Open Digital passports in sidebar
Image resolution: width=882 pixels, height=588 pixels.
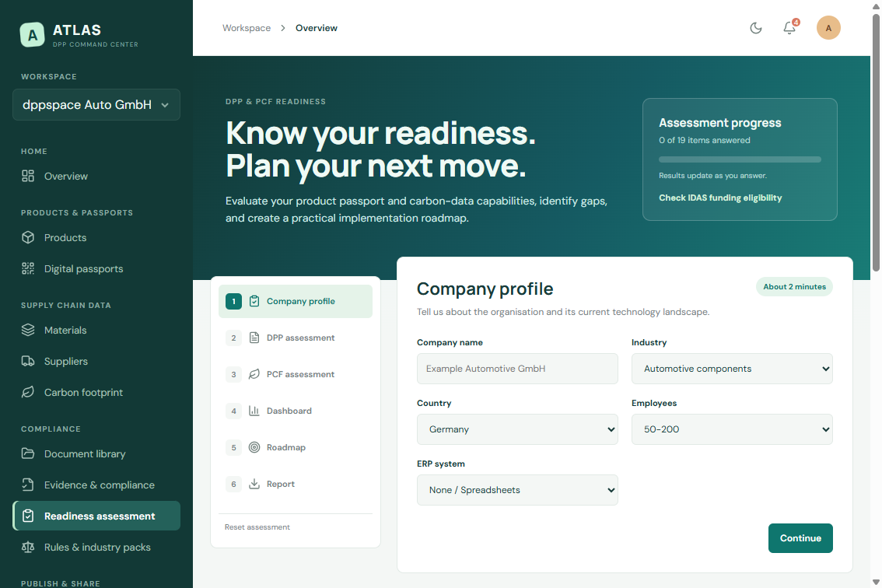pyautogui.click(x=96, y=268)
